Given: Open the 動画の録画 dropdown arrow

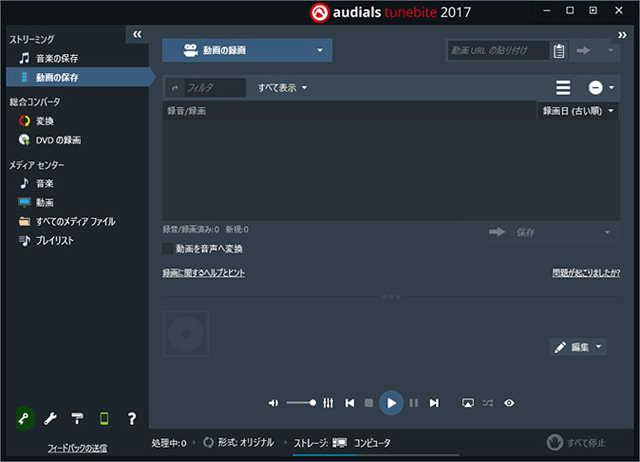Looking at the screenshot, I should coord(320,50).
